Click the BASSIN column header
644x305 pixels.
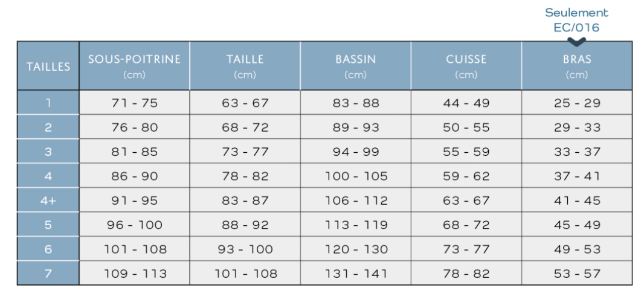(x=355, y=66)
